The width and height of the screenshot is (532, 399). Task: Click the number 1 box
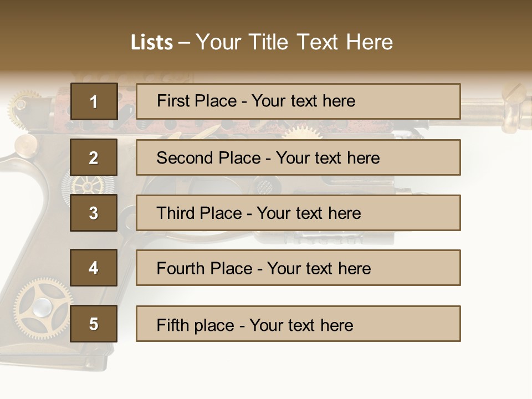pos(94,101)
